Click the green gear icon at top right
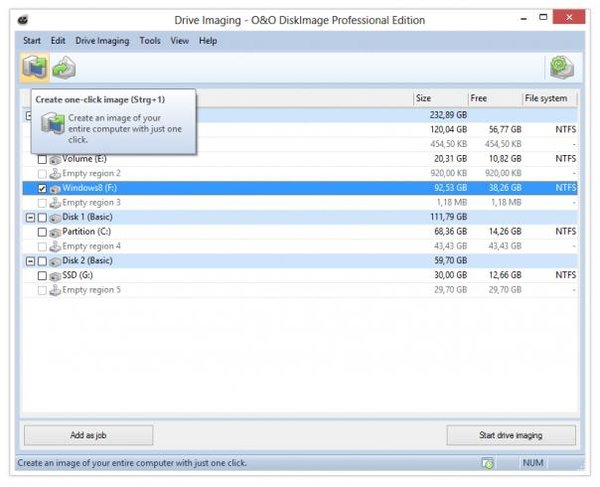 [x=561, y=68]
